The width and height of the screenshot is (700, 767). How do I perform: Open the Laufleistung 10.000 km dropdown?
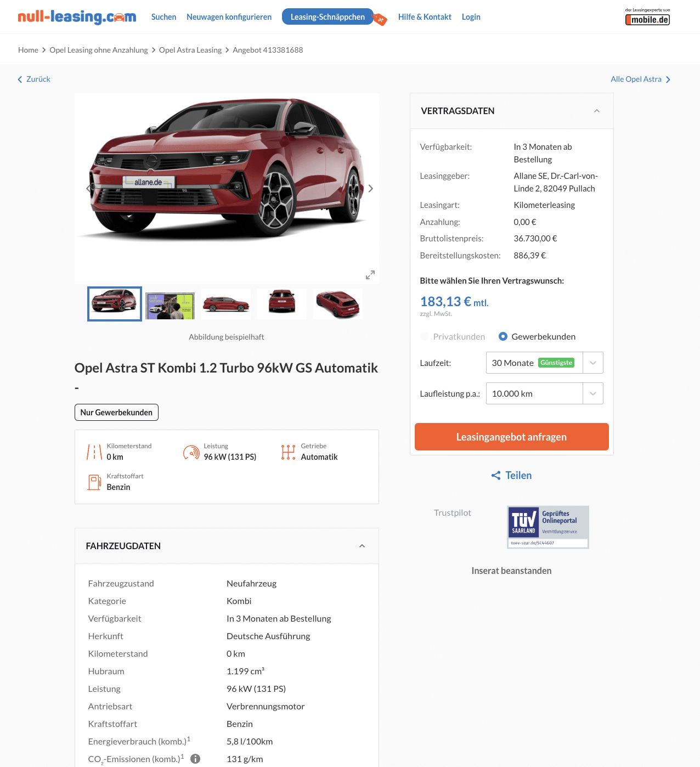click(545, 393)
